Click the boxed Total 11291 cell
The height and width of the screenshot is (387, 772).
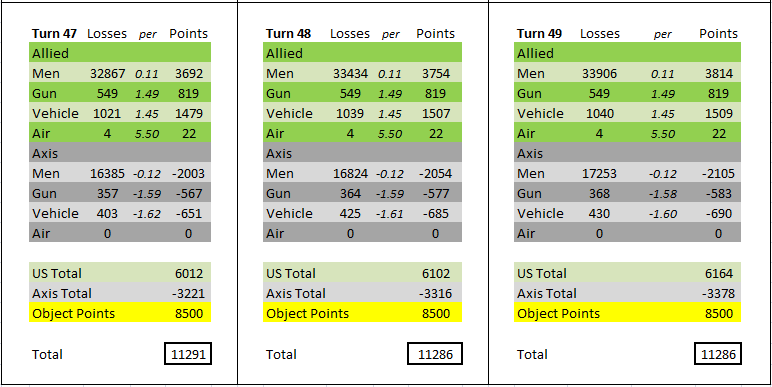188,354
